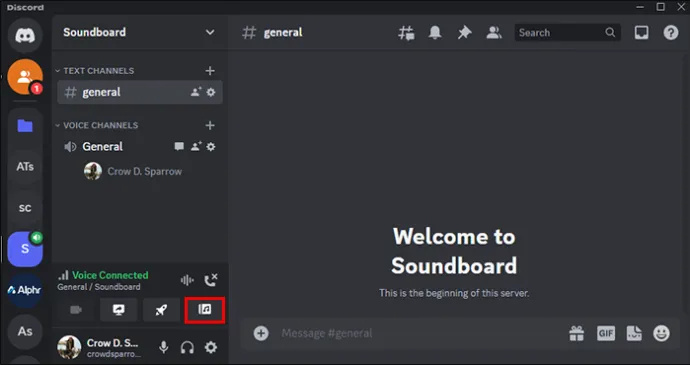Open the GIF picker

606,333
